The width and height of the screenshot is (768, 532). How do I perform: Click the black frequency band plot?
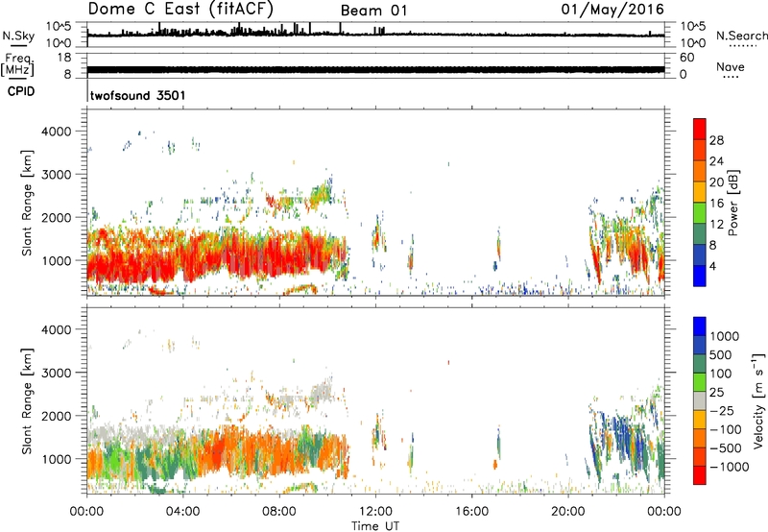375,69
